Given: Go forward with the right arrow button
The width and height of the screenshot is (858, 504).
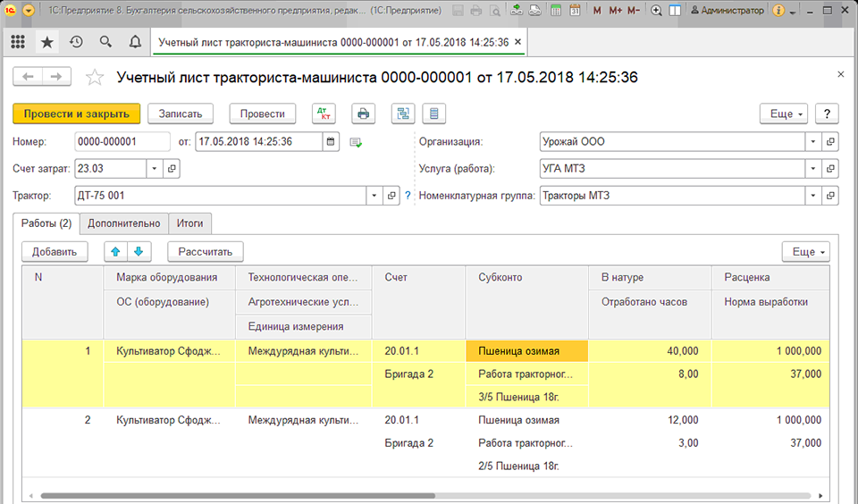Looking at the screenshot, I should (x=56, y=77).
